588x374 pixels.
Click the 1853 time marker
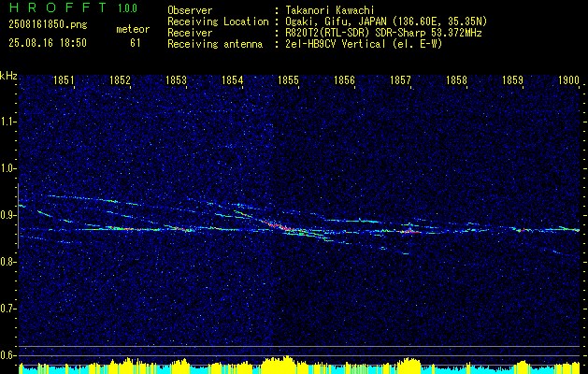pos(176,79)
